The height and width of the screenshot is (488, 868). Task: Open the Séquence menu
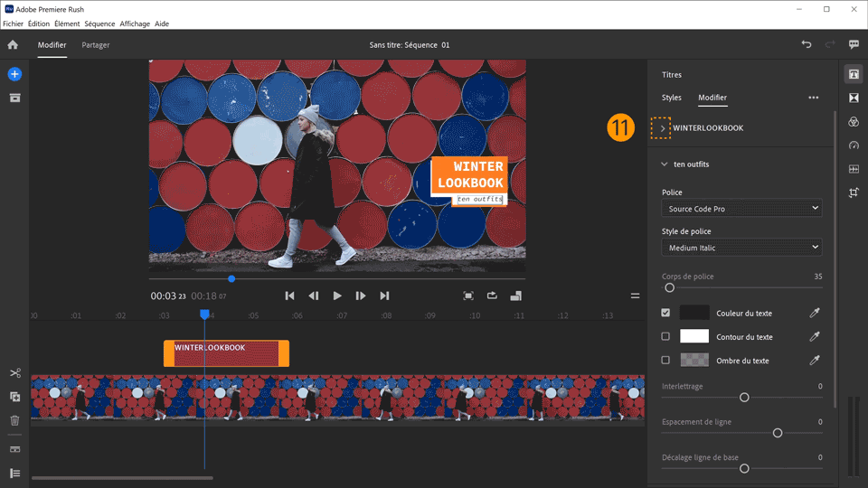pyautogui.click(x=99, y=23)
